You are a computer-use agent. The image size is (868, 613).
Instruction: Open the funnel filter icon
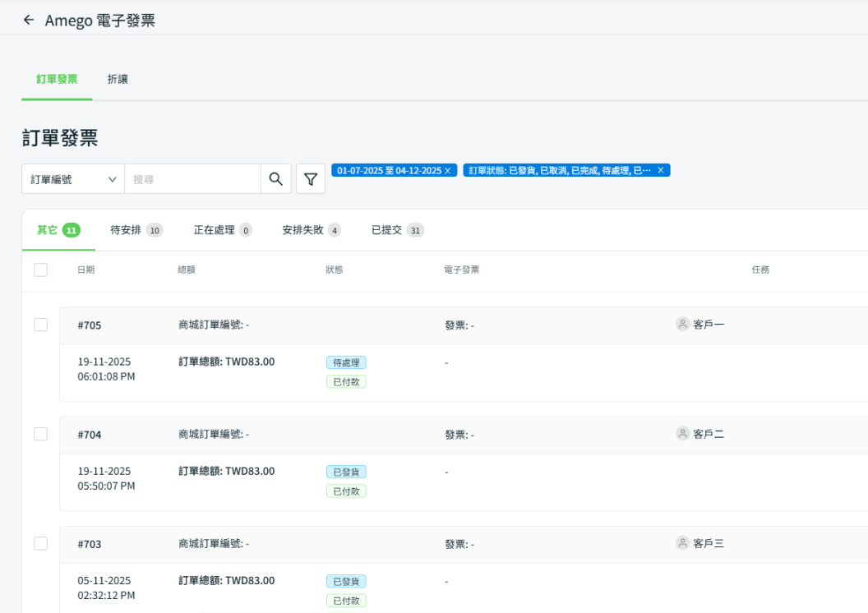[x=311, y=179]
